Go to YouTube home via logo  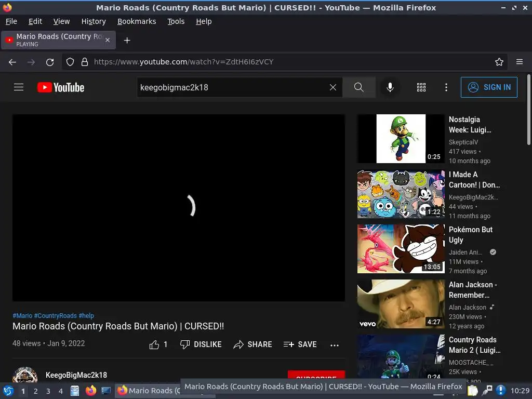(61, 87)
